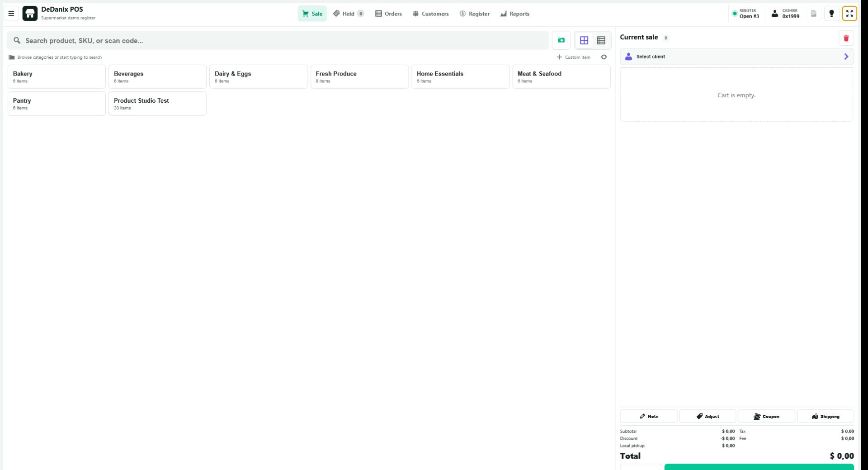Switch to grid view

584,40
